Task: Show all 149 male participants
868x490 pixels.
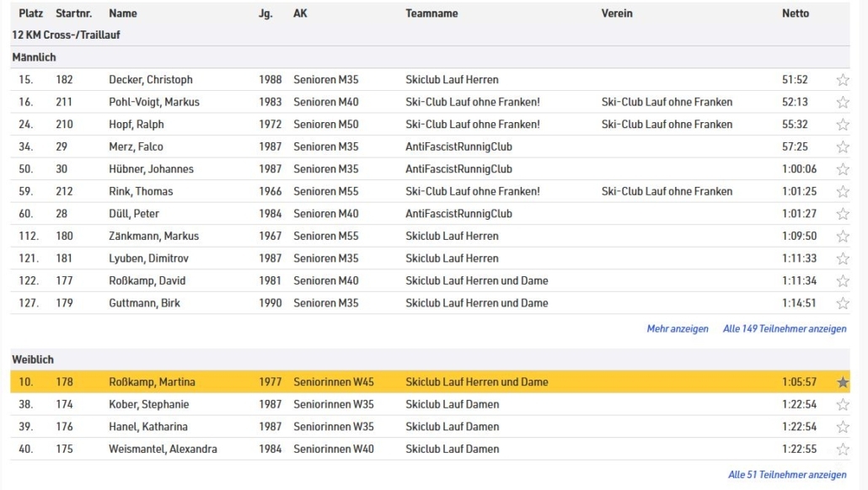Action: (784, 329)
